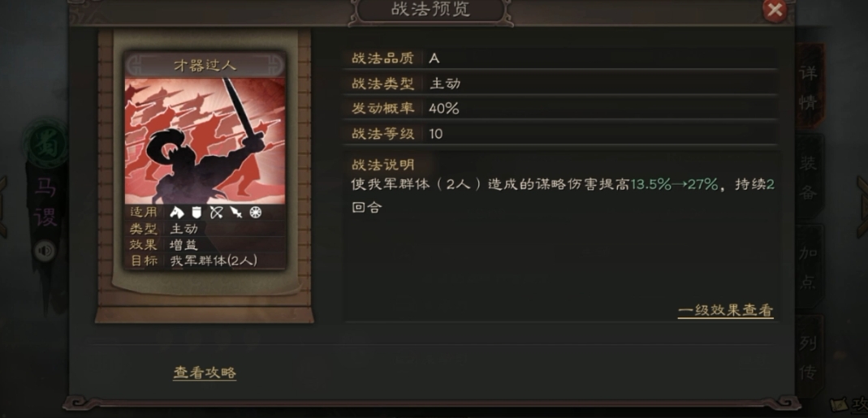
Task: Click the 才器过人 card title
Action: pos(205,65)
